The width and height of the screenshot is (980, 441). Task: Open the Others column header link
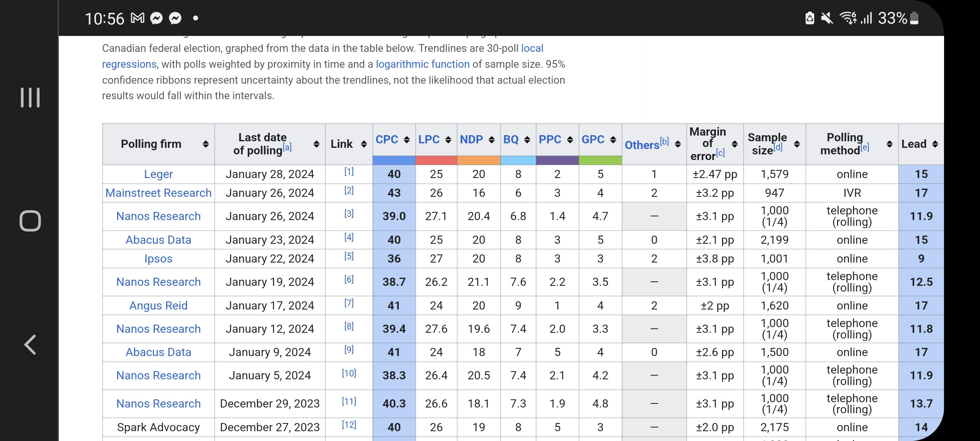[642, 145]
